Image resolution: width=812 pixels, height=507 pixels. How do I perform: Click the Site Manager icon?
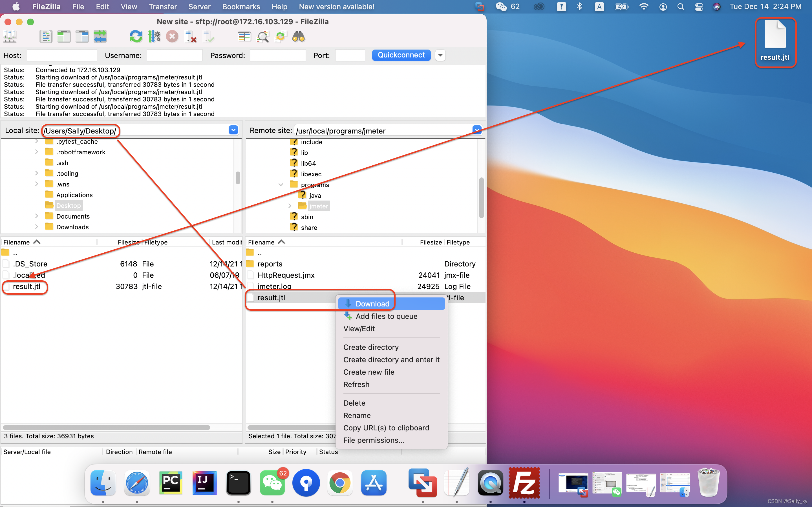coord(10,36)
